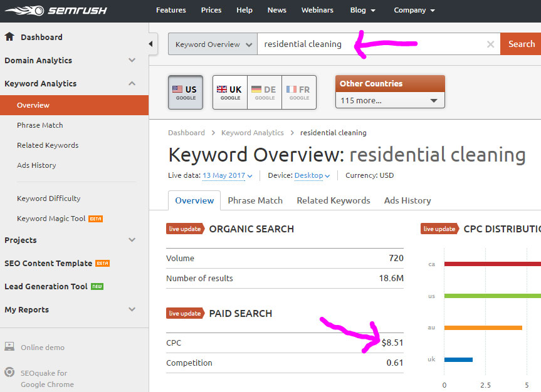Select the US Google database flag

pos(186,93)
